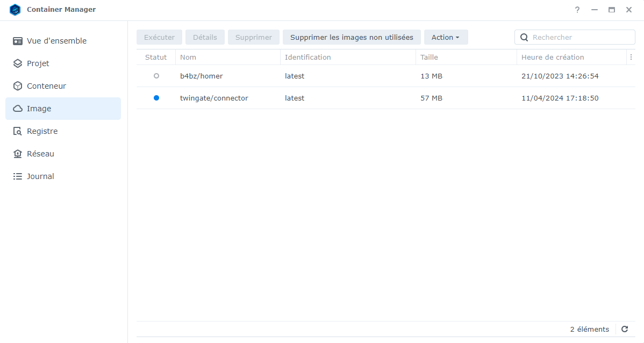Refresh the image list
Image resolution: width=644 pixels, height=343 pixels.
[625, 329]
